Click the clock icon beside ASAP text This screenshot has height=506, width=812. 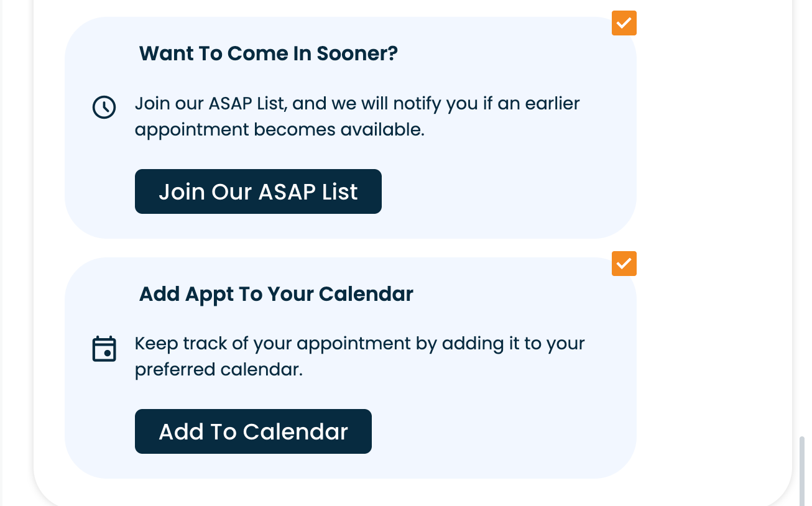click(x=104, y=107)
